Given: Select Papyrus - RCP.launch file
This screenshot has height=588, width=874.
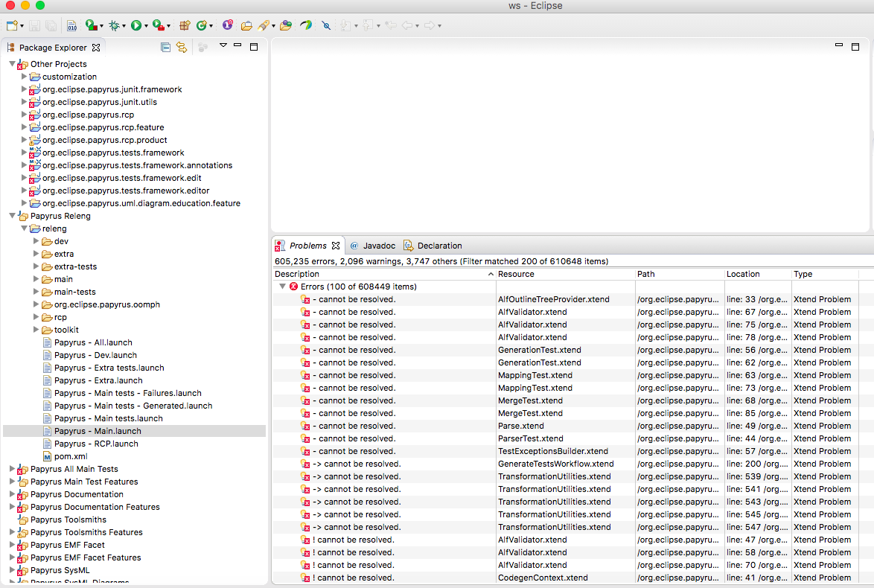Looking at the screenshot, I should (96, 444).
